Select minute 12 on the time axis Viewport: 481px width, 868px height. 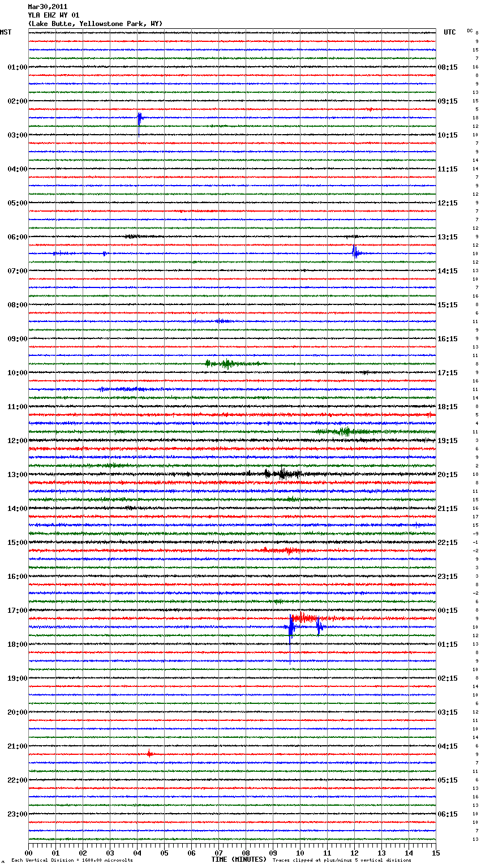point(354,853)
